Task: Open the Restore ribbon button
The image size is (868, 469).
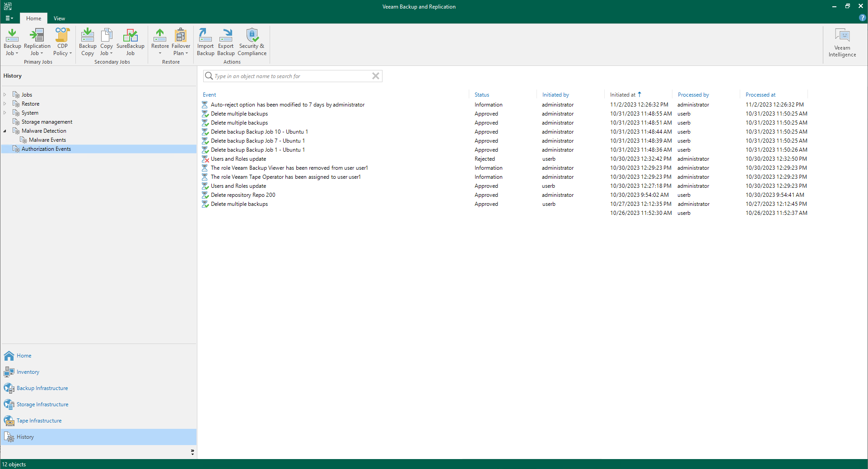Action: [160, 42]
